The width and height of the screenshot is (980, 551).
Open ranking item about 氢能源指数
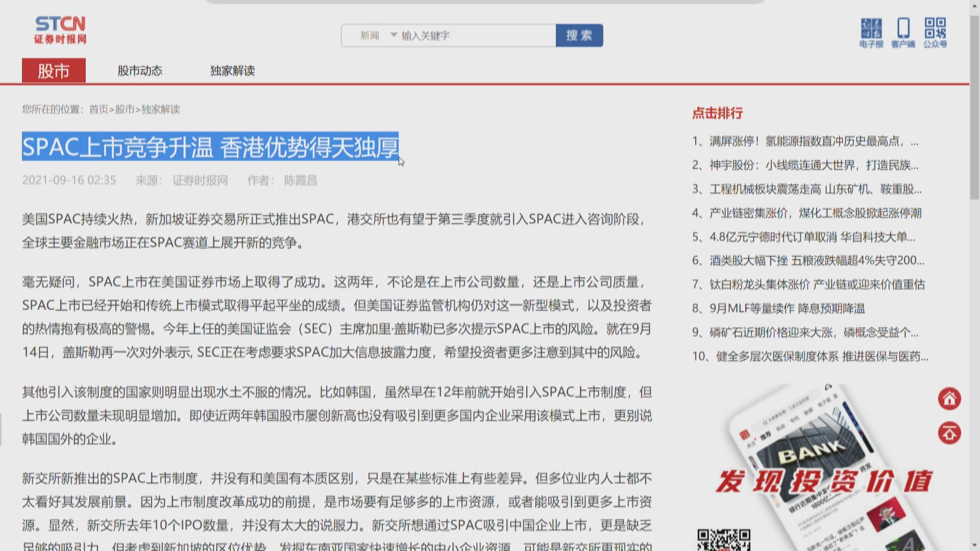point(817,142)
